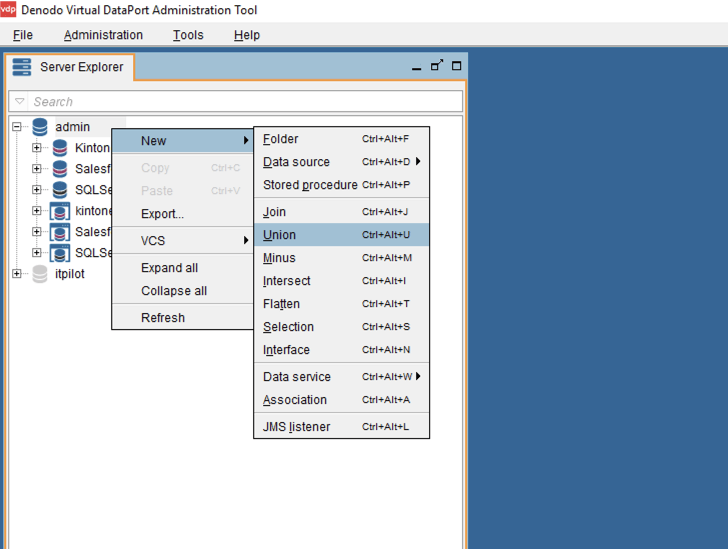728x549 pixels.
Task: Expand the Kintone tree node
Action: point(37,148)
